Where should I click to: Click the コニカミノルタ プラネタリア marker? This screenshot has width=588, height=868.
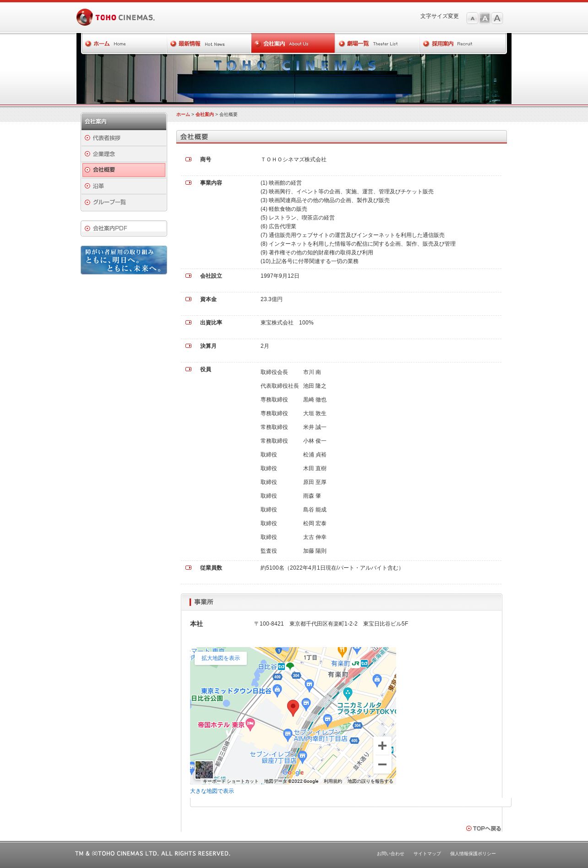click(348, 693)
